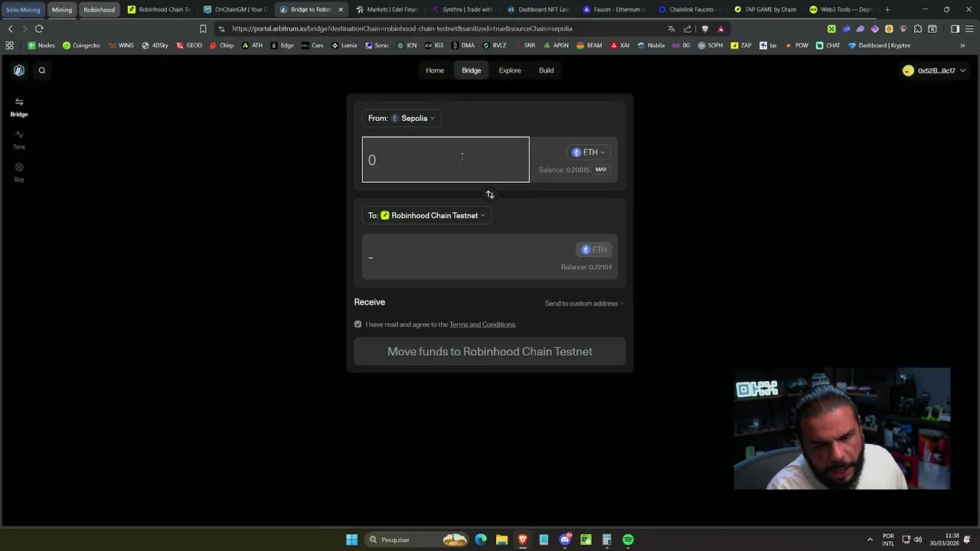Launch Microsoft Edge from taskbar
This screenshot has height=551, width=980.
(x=481, y=540)
